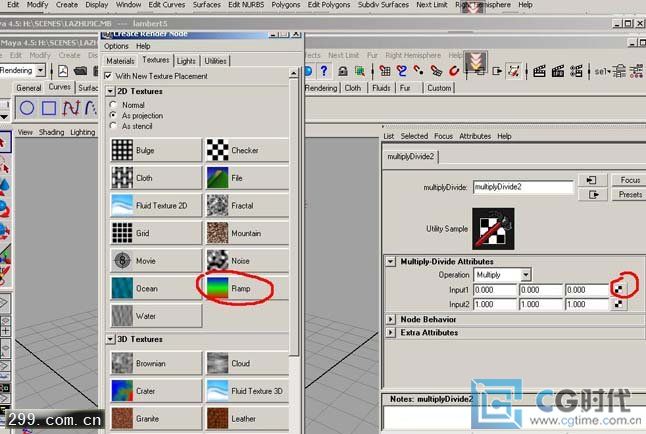Switch to the Utilities tab
Image resolution: width=646 pixels, height=434 pixels.
click(x=215, y=61)
